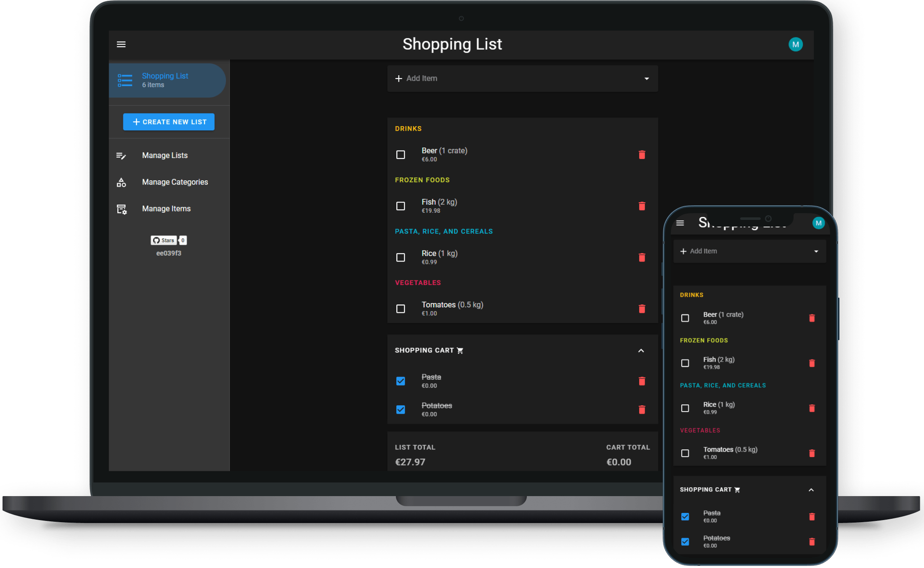
Task: Open Manage Categories in sidebar
Action: click(175, 182)
